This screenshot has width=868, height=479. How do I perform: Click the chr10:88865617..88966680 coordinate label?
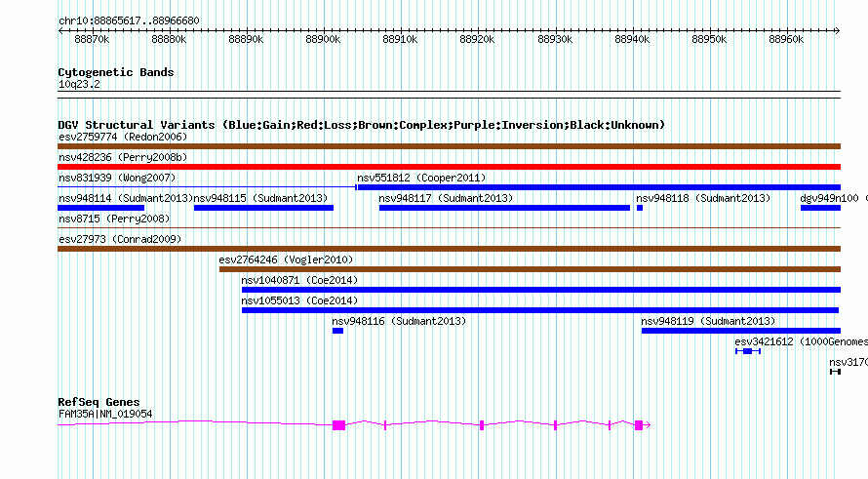pos(129,20)
